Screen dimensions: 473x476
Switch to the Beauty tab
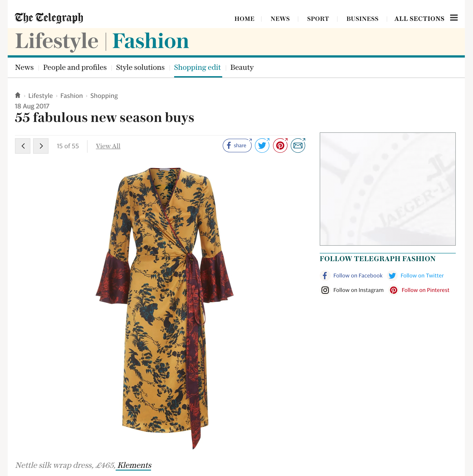click(242, 68)
